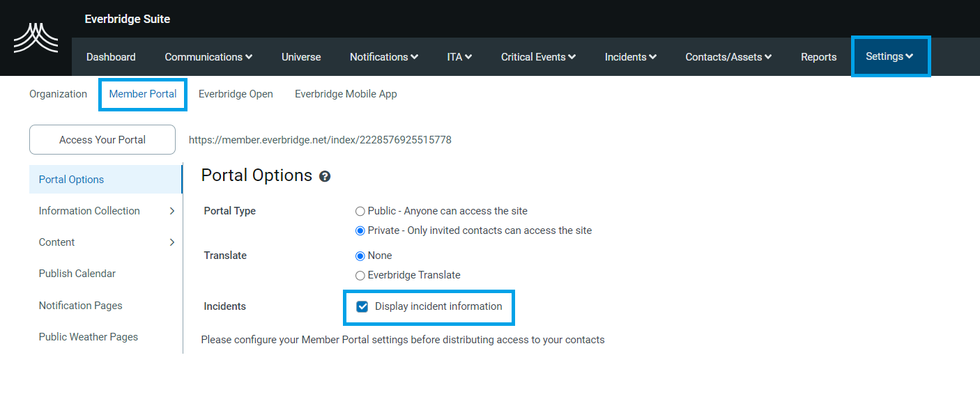Screen dimensions: 980x408
Task: Select None for Translate
Action: [x=360, y=256]
